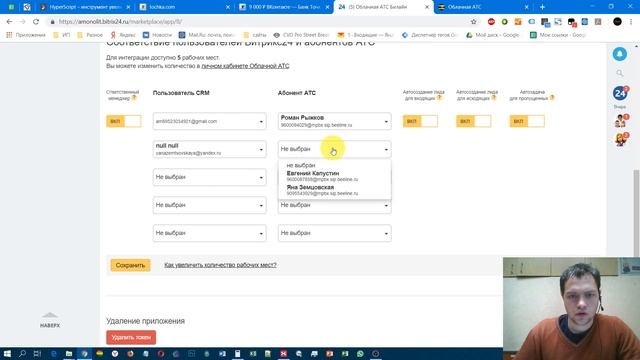Click the Сохранить button
Viewport: 640px width, 360px height.
coord(130,265)
